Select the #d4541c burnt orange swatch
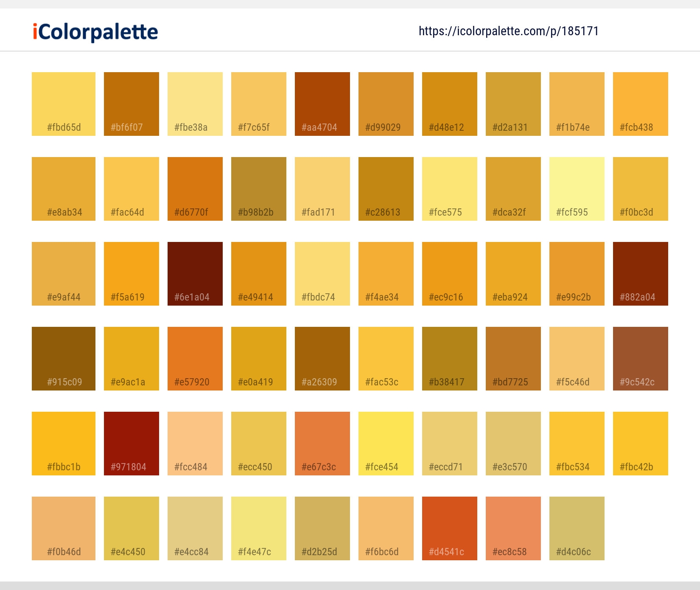The width and height of the screenshot is (700, 590). (450, 528)
